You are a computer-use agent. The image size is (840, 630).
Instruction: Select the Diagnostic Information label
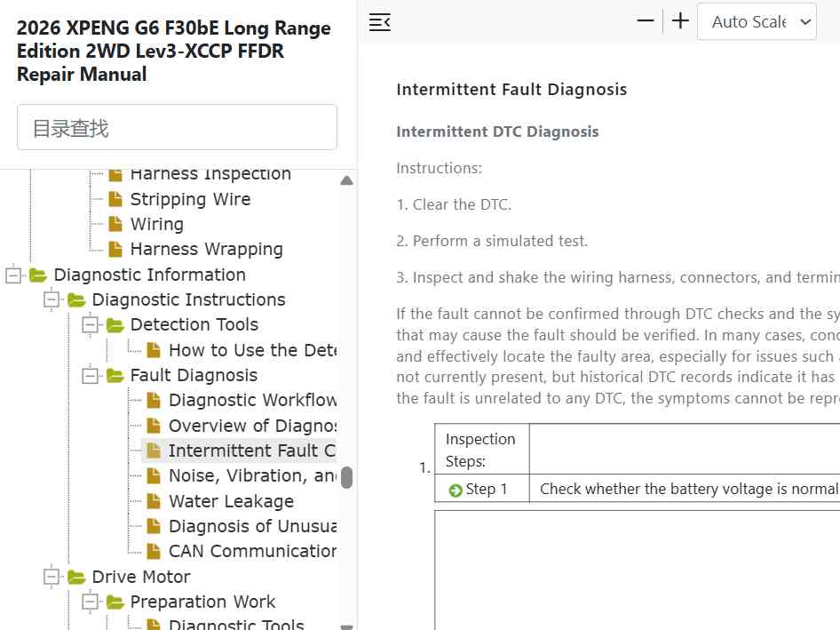click(x=149, y=275)
